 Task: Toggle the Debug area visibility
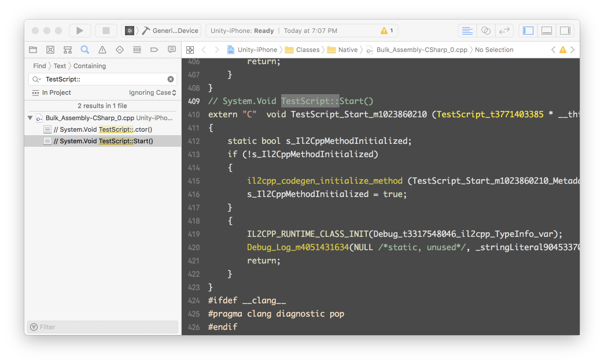(x=547, y=31)
